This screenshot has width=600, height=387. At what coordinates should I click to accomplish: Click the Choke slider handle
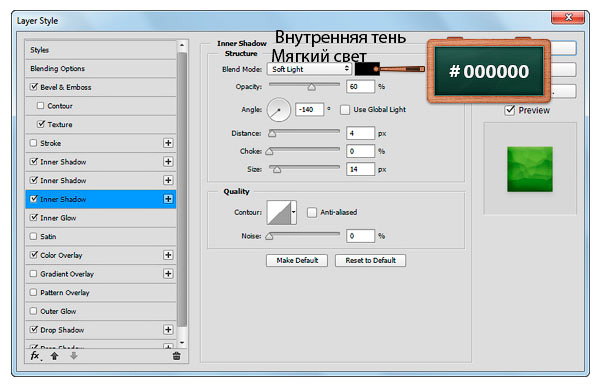[x=269, y=152]
